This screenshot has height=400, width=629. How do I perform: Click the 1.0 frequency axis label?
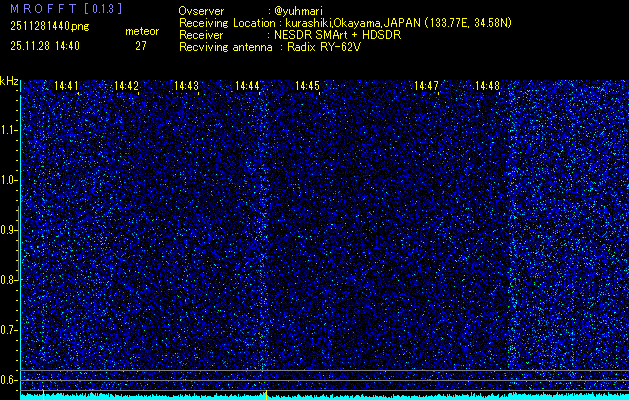click(8, 180)
